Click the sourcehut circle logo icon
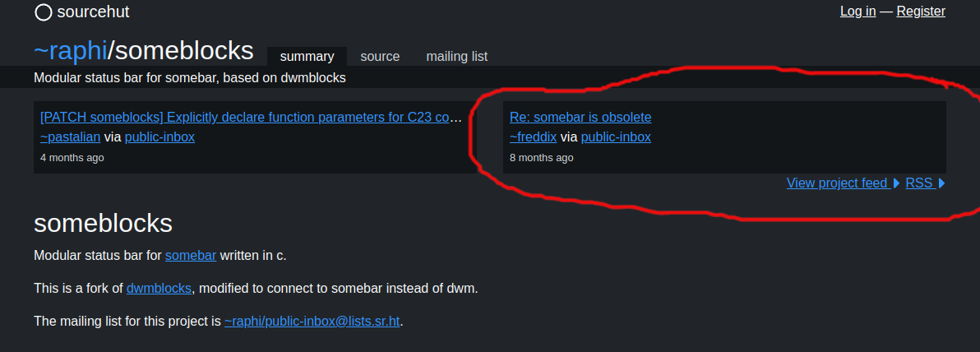Image resolution: width=980 pixels, height=352 pixels. (43, 12)
